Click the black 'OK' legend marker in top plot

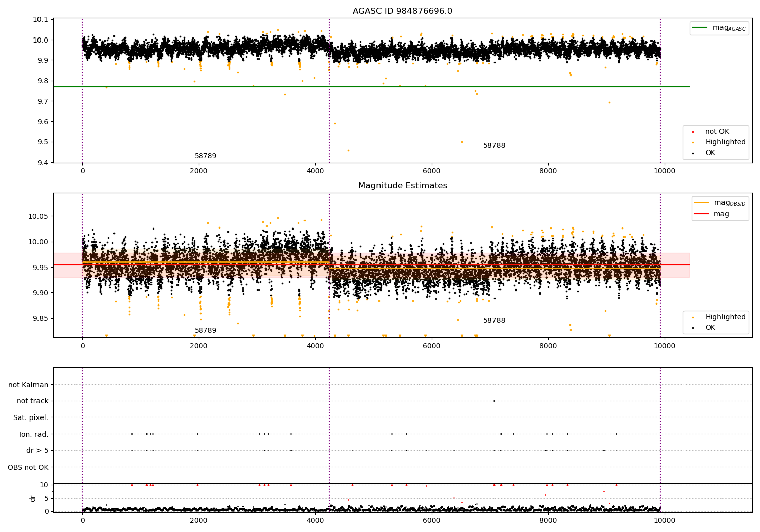point(693,153)
